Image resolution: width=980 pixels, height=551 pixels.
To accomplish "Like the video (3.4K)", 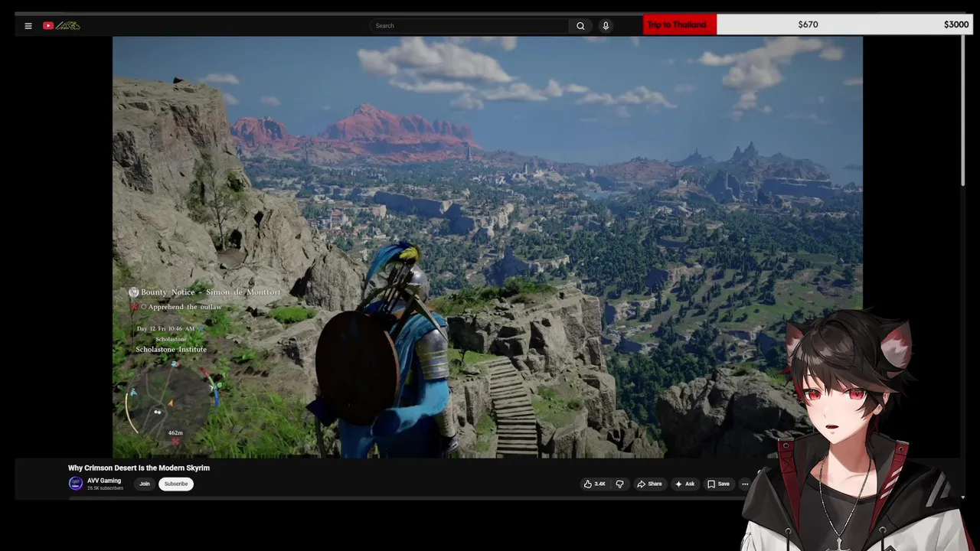I will tap(595, 484).
